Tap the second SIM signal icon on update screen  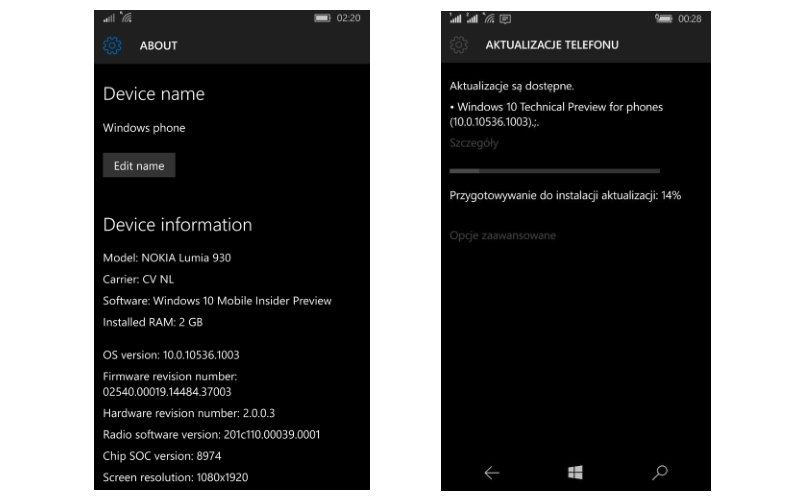point(472,18)
